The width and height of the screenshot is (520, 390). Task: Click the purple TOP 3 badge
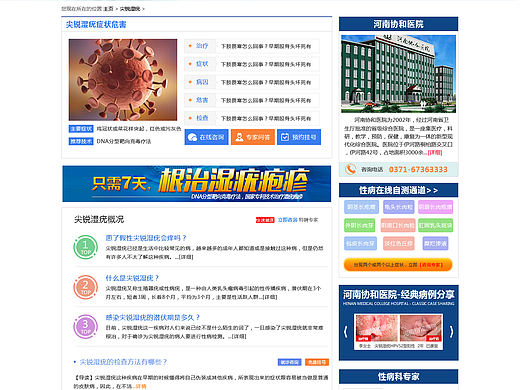click(85, 327)
